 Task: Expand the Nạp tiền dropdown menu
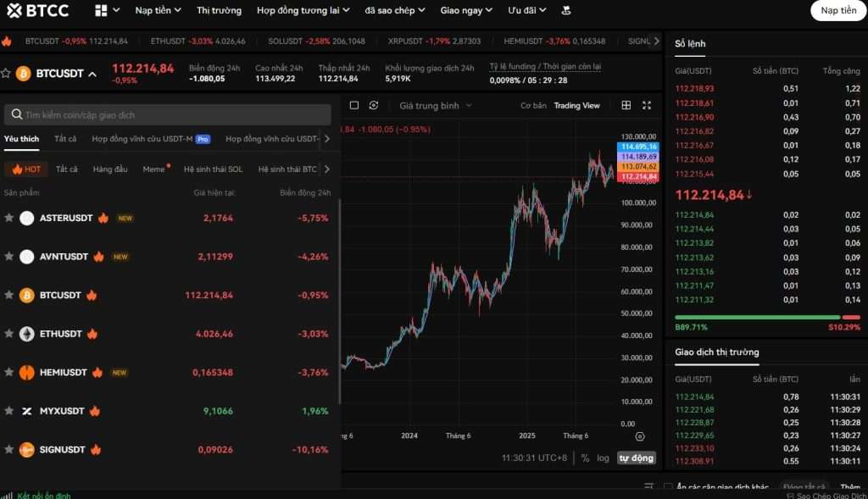point(158,10)
